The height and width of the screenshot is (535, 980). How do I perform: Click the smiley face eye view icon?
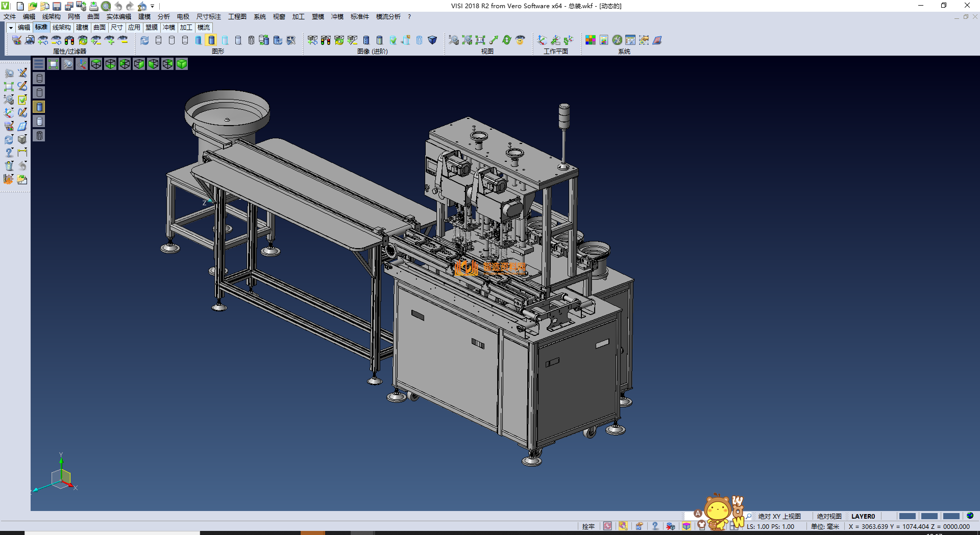tap(520, 40)
